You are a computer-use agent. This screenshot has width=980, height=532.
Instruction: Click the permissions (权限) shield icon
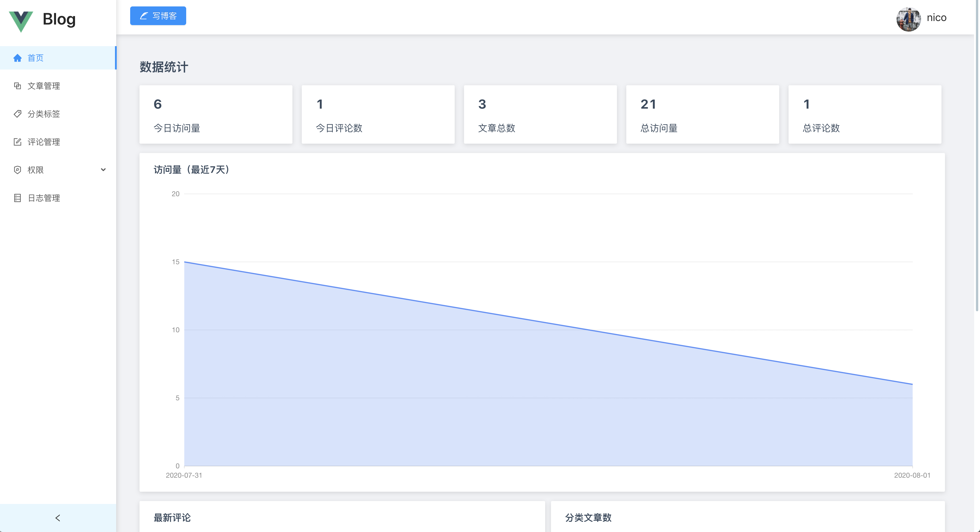click(x=18, y=170)
